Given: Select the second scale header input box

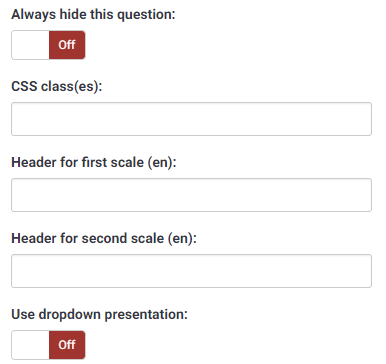Looking at the screenshot, I should [191, 271].
